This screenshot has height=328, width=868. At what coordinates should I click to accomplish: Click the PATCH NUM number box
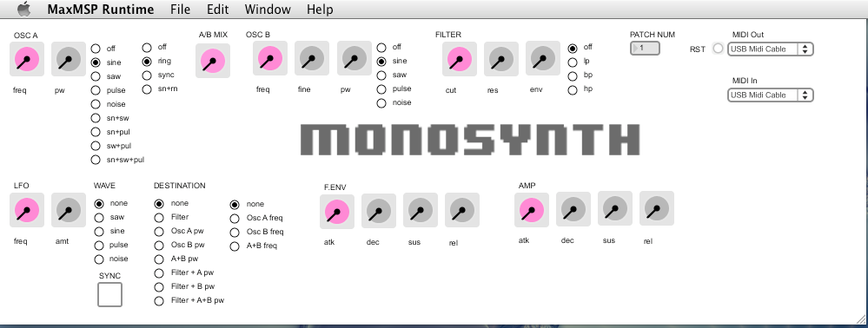645,48
